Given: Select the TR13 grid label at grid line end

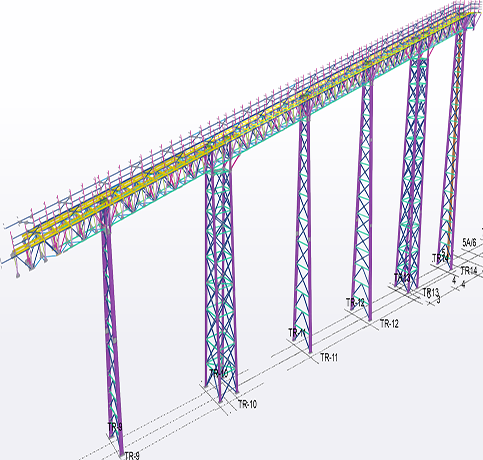Looking at the screenshot, I should pyautogui.click(x=431, y=292).
